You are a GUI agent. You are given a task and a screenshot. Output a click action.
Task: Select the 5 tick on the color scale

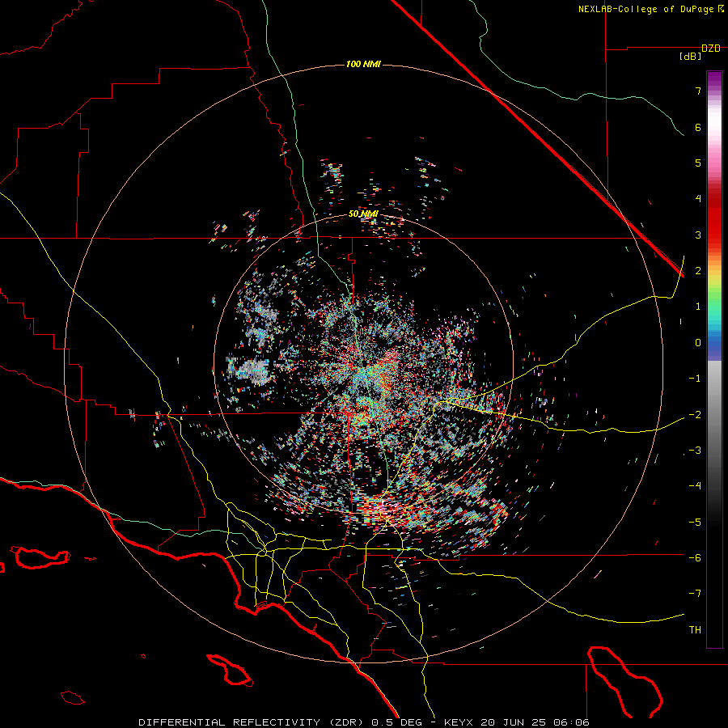pyautogui.click(x=698, y=163)
